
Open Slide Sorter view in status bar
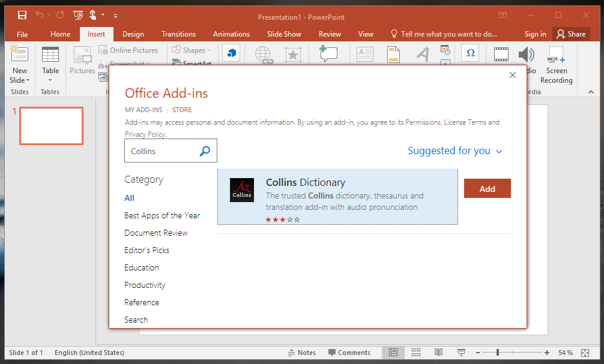[416, 353]
